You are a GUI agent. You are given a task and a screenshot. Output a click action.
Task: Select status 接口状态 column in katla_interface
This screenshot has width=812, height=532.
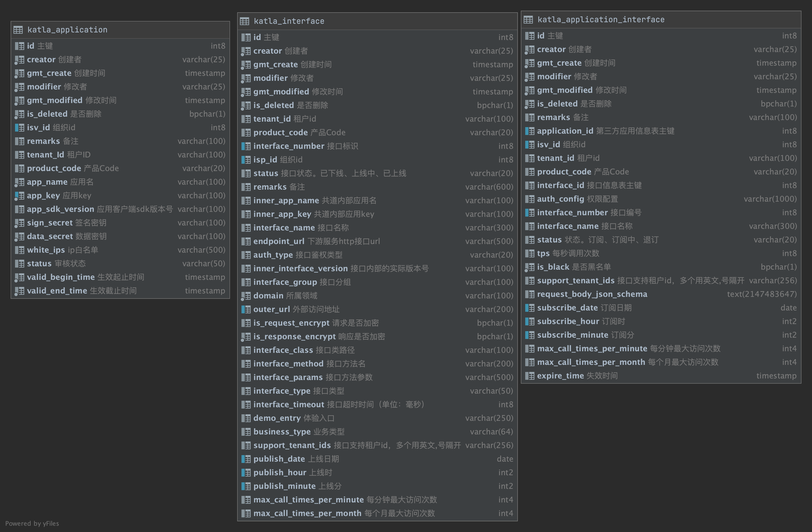[377, 173]
